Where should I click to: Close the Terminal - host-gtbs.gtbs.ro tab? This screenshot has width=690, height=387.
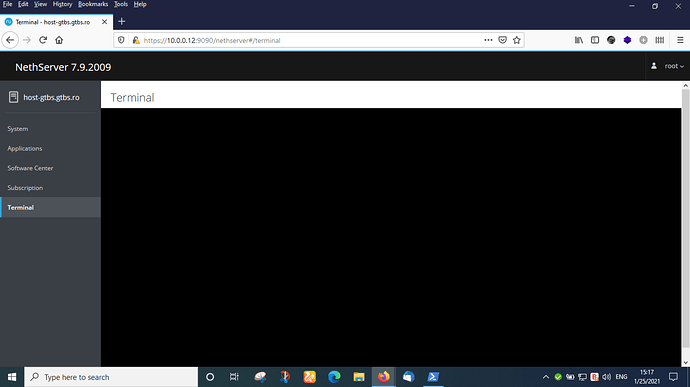coord(104,22)
